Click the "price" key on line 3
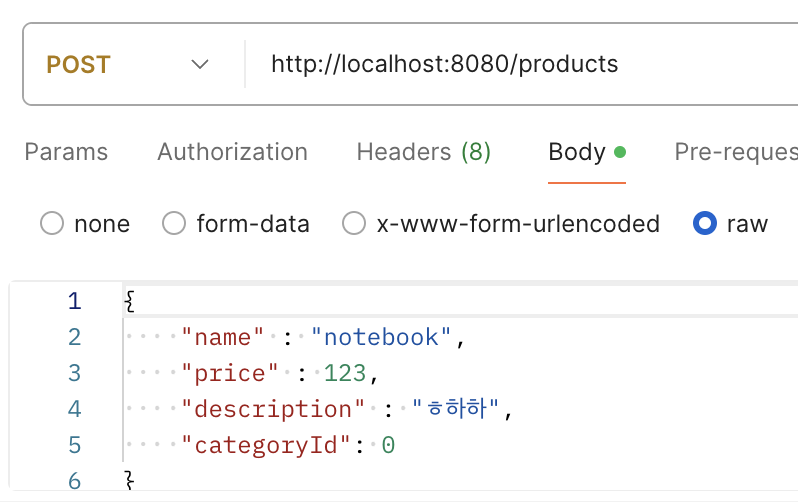 point(230,373)
